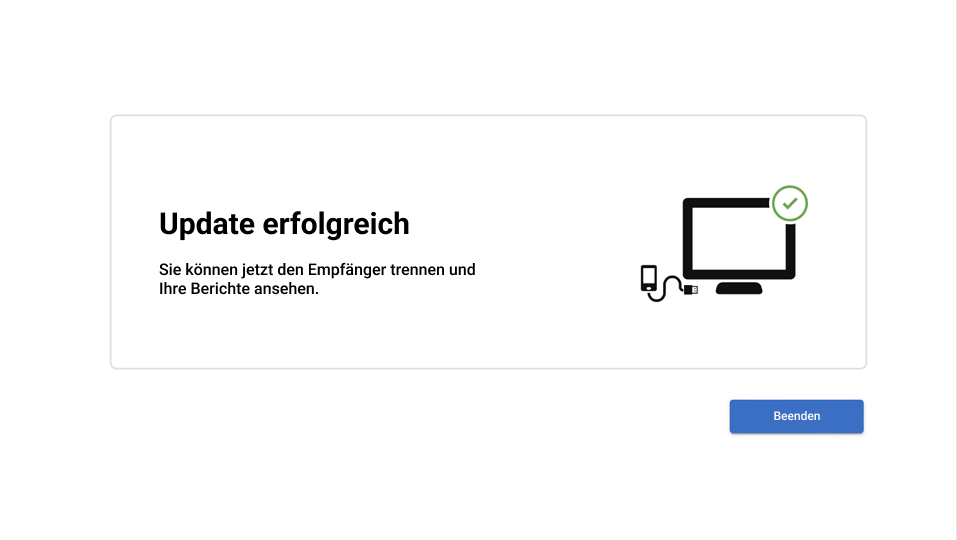Click the 'Ihre Berichte ansehen.' text line
957x540 pixels.
[x=239, y=289]
